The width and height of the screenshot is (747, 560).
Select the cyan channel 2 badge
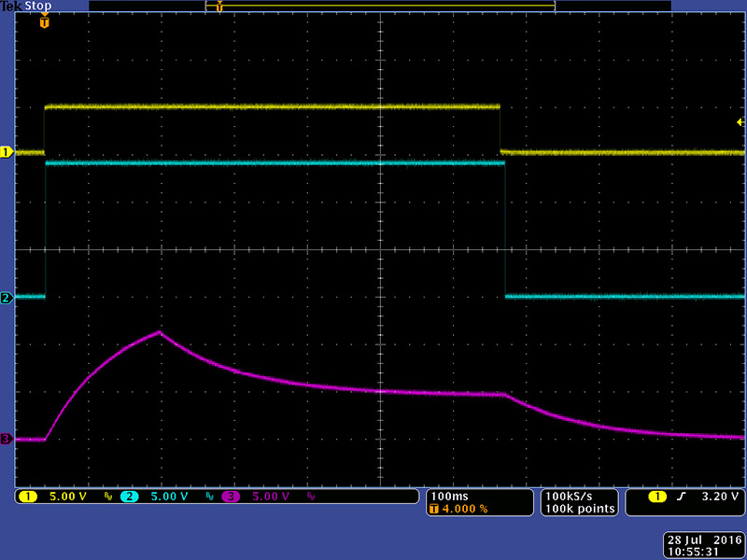coord(129,497)
